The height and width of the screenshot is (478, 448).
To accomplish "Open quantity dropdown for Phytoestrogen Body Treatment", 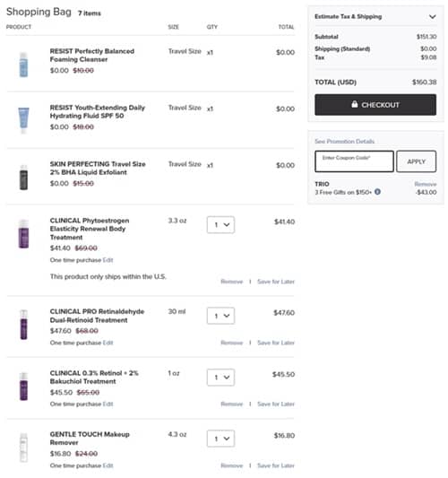I will tap(220, 225).
